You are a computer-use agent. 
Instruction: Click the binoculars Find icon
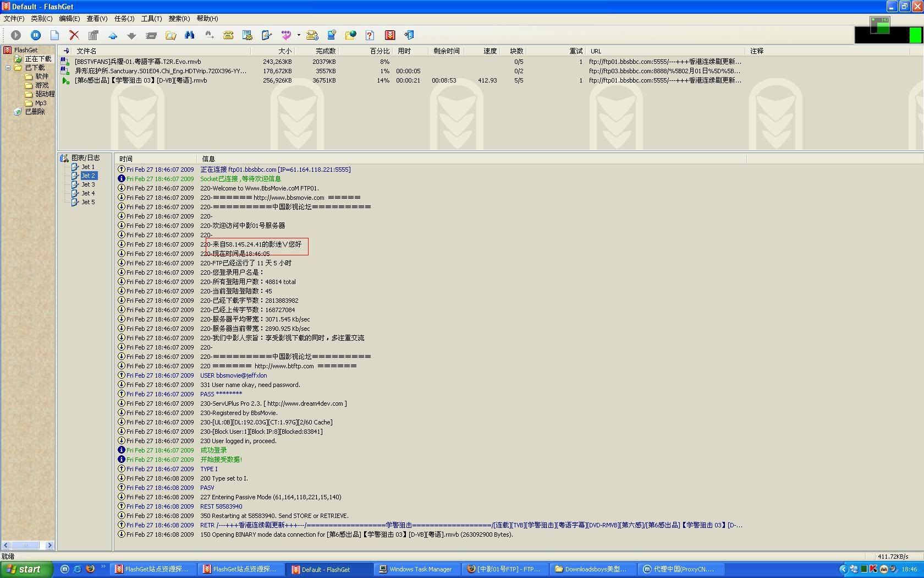[190, 35]
